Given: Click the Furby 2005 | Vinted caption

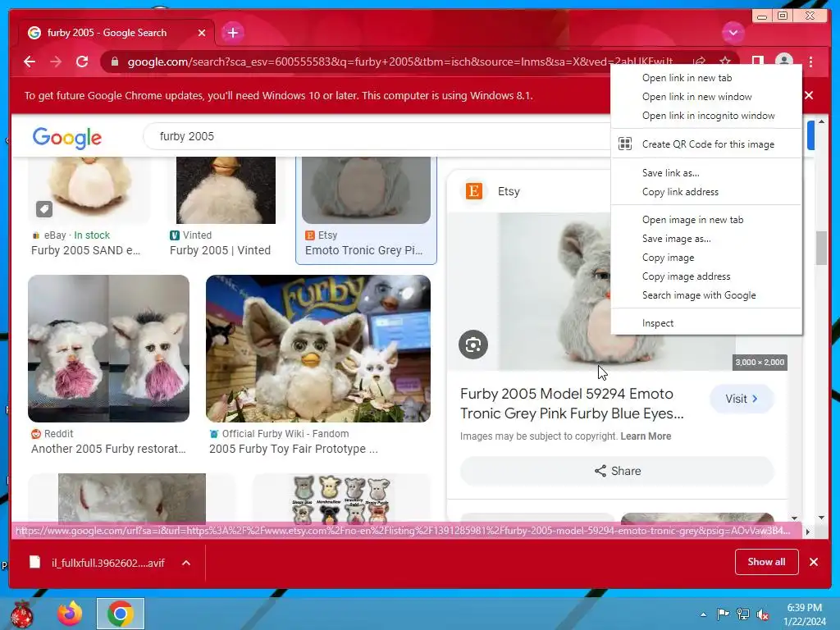Looking at the screenshot, I should tap(220, 250).
